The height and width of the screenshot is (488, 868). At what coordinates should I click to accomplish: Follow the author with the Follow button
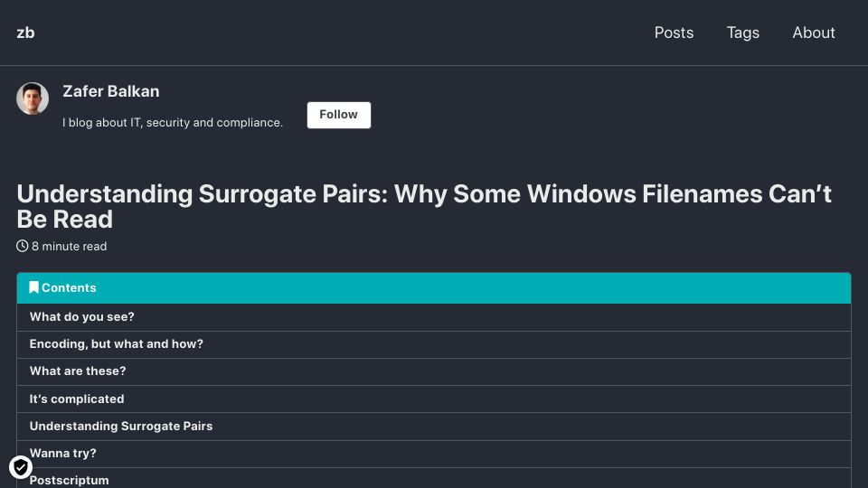point(339,115)
